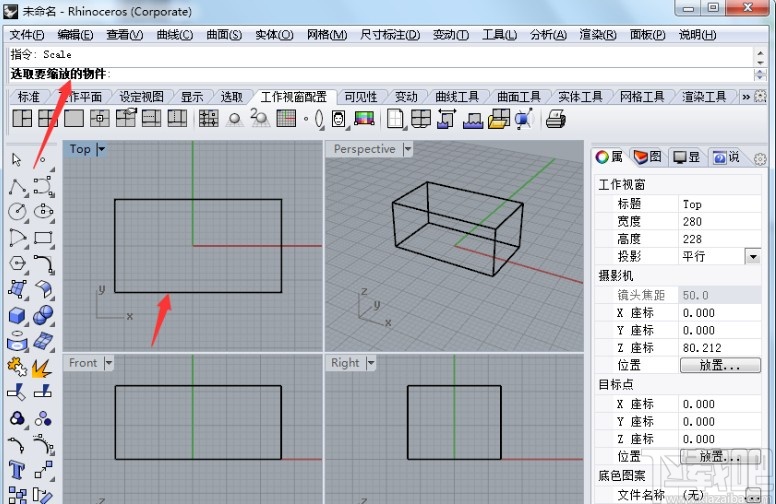The height and width of the screenshot is (504, 776).
Task: Open the 投影 projection dropdown
Action: (753, 256)
